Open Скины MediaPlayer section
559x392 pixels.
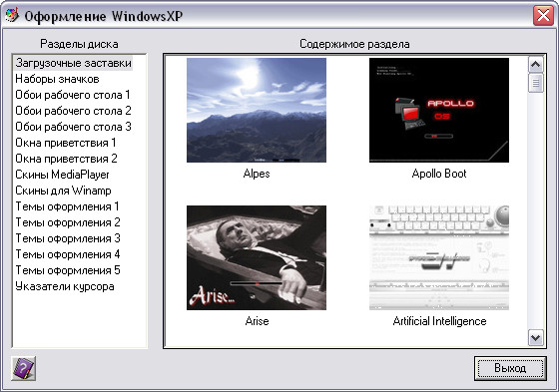point(62,175)
